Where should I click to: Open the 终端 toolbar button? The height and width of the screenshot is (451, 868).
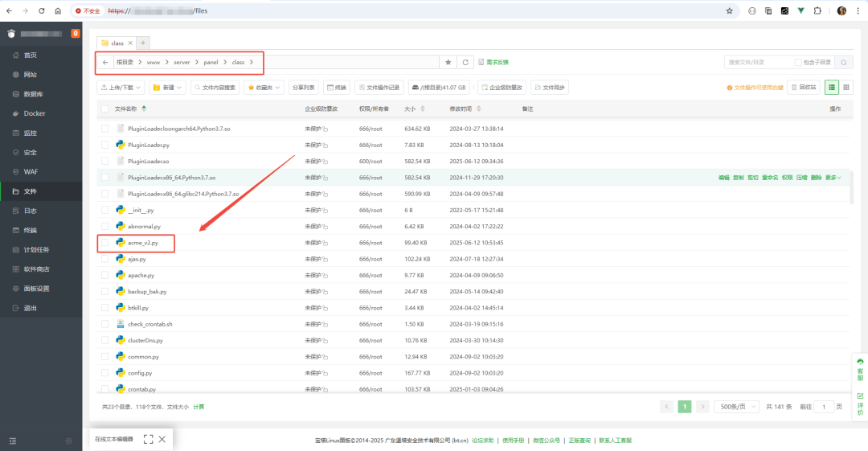[x=337, y=88]
